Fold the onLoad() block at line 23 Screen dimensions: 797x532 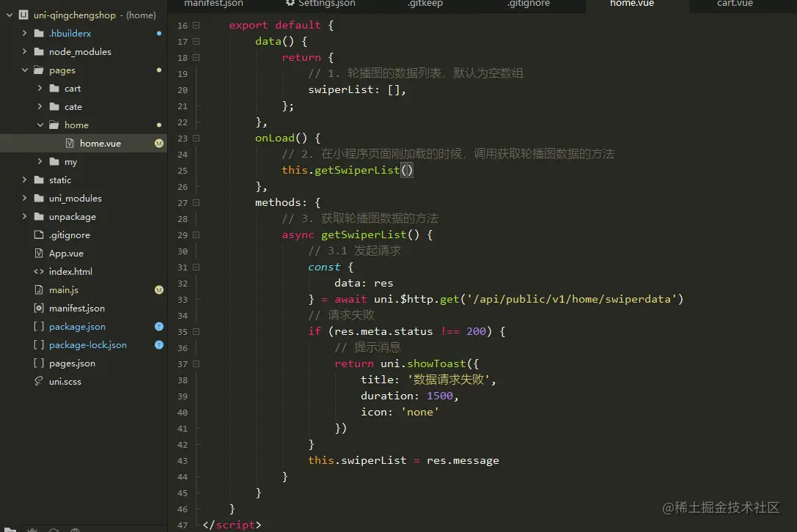(197, 138)
